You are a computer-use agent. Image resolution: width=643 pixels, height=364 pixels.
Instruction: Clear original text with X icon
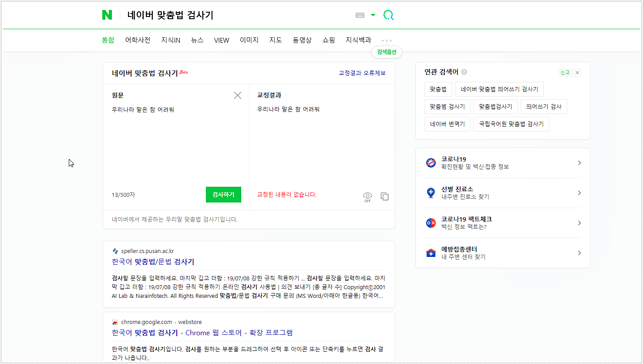coord(238,95)
